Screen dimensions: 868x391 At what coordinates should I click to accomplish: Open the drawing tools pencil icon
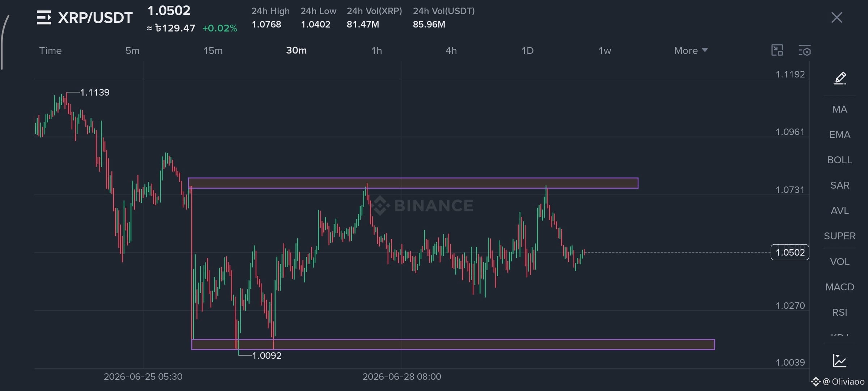pos(840,78)
